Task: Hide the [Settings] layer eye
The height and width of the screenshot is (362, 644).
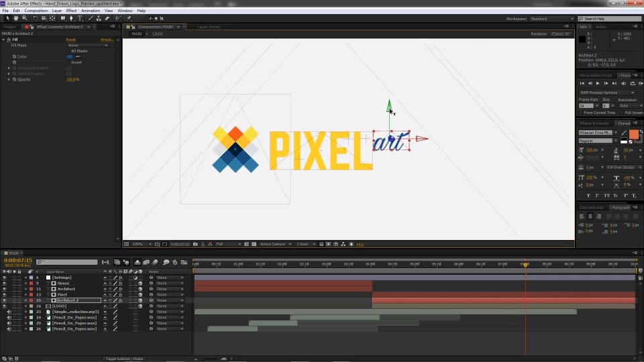Action: tap(5, 278)
